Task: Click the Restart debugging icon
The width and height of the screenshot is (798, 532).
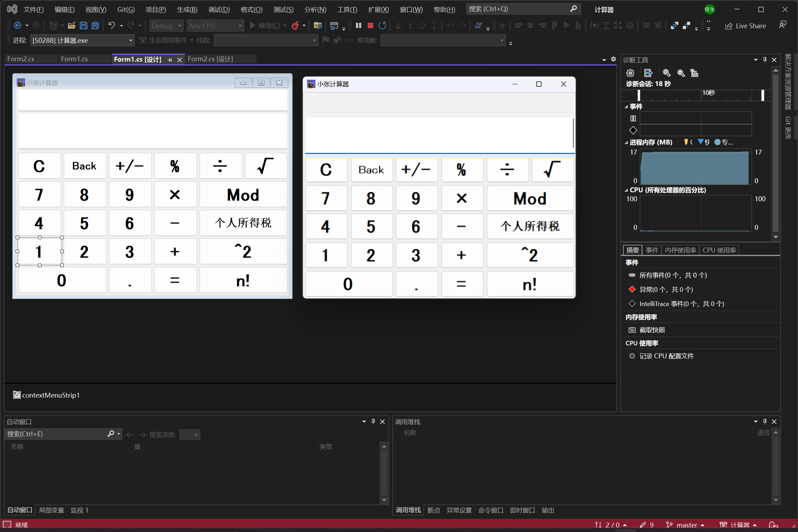Action: [x=382, y=25]
